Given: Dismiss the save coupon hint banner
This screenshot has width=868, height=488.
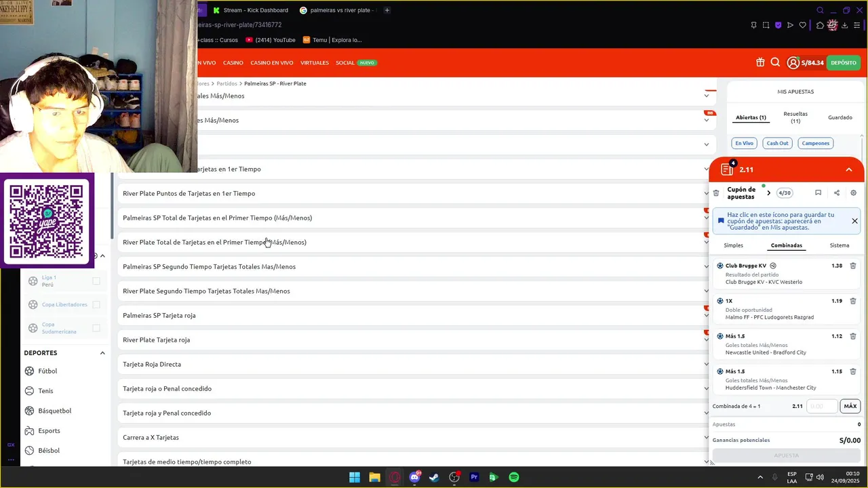Looking at the screenshot, I should coord(854,221).
